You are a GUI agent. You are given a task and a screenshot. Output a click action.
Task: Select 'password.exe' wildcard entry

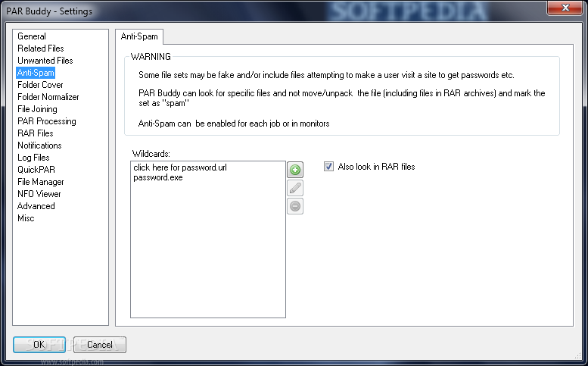[158, 177]
